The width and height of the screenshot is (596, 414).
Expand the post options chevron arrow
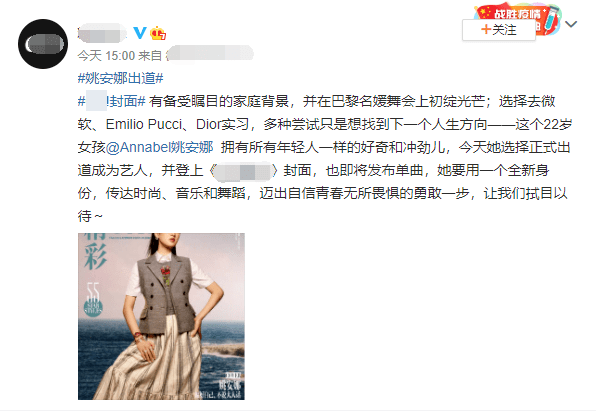tap(571, 24)
